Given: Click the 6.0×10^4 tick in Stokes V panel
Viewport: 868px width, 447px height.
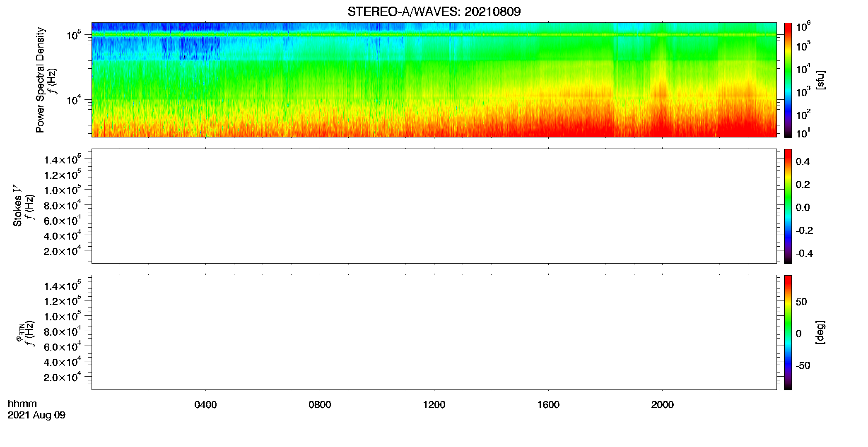Looking at the screenshot, I should (x=63, y=221).
